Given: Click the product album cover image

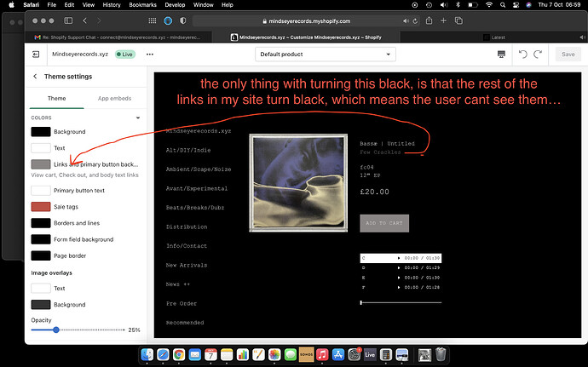Looking at the screenshot, I should tap(298, 183).
